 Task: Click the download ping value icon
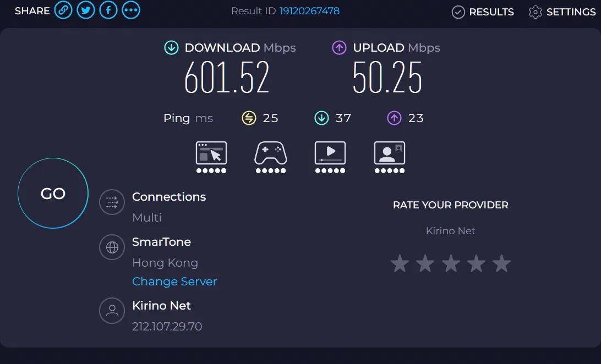[321, 118]
